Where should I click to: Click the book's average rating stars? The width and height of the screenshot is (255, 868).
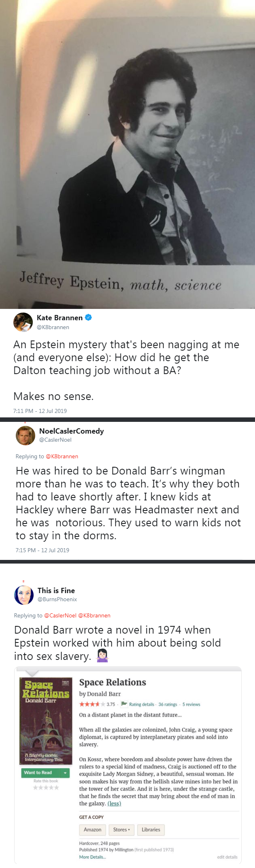coord(92,704)
